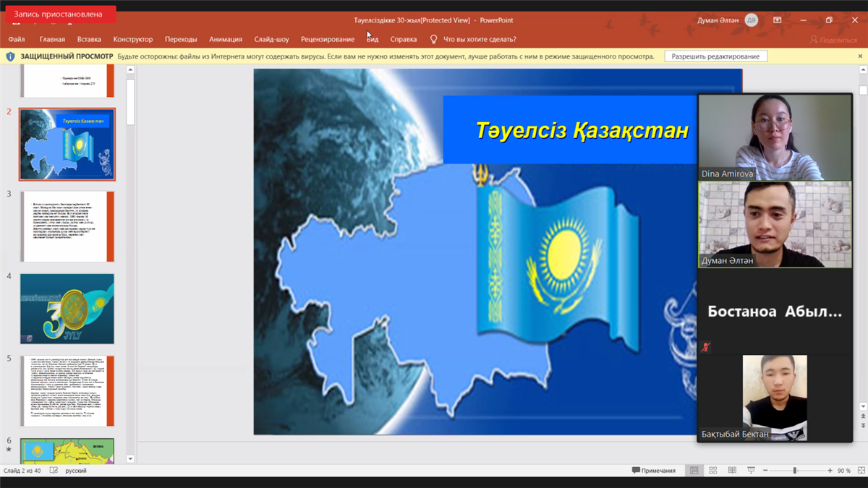
Task: Open the Вид ribbon tab
Action: (373, 39)
